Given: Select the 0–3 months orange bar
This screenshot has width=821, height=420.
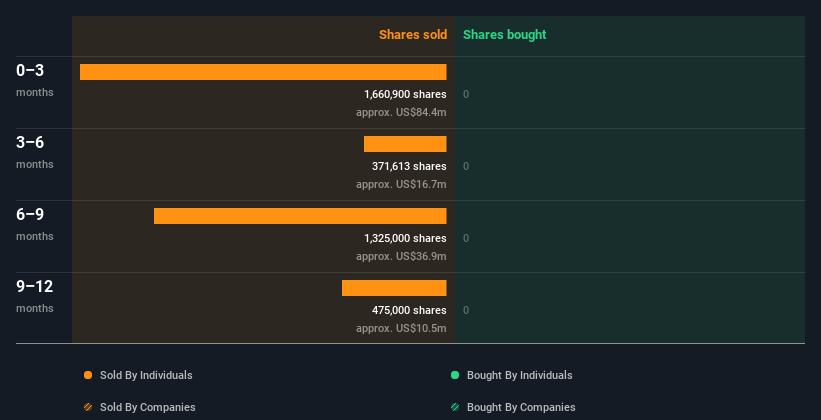Looking at the screenshot, I should [x=263, y=72].
